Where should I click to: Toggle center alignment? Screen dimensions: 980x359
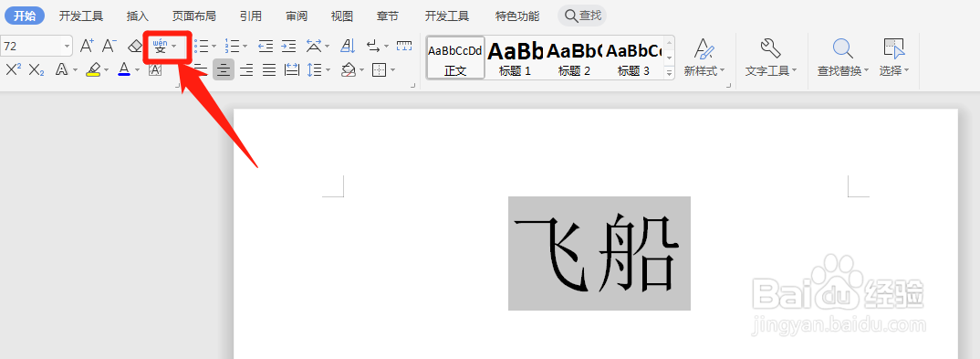pos(224,69)
